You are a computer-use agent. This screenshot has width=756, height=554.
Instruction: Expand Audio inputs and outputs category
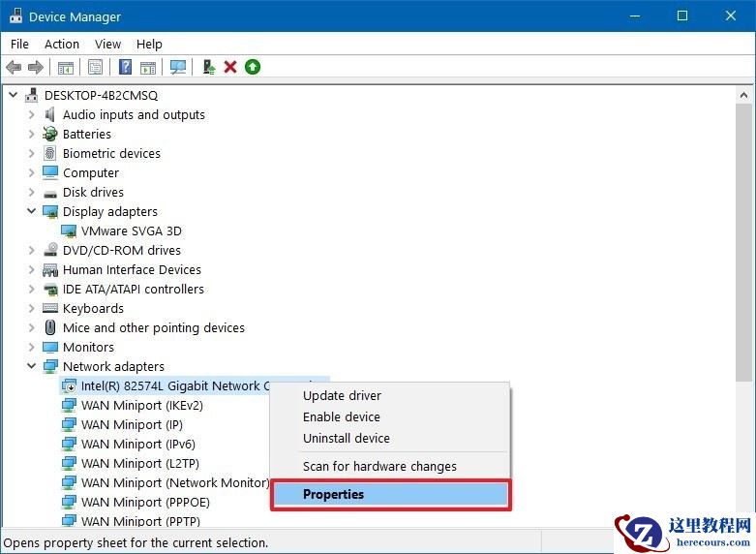31,114
